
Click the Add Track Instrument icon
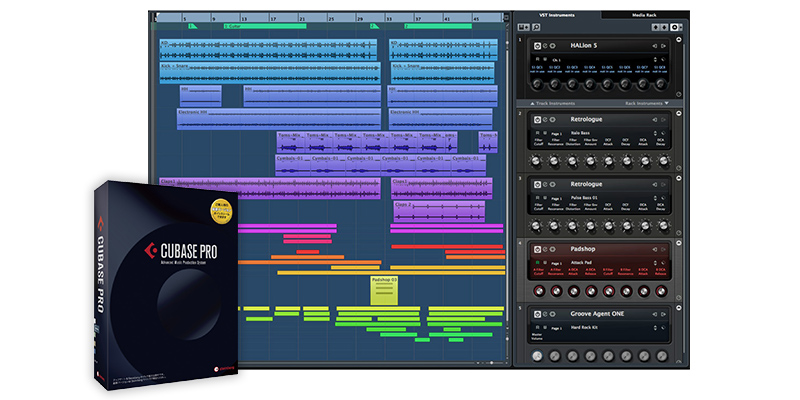523,27
